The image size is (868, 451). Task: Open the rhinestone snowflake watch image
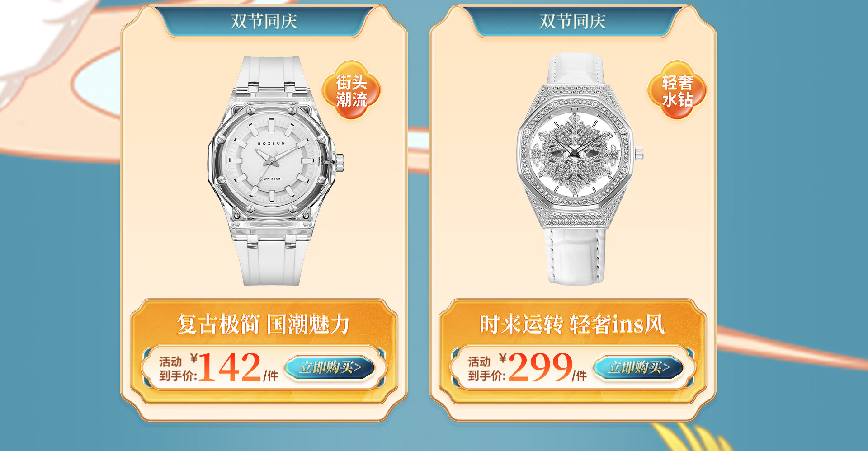[x=579, y=169]
